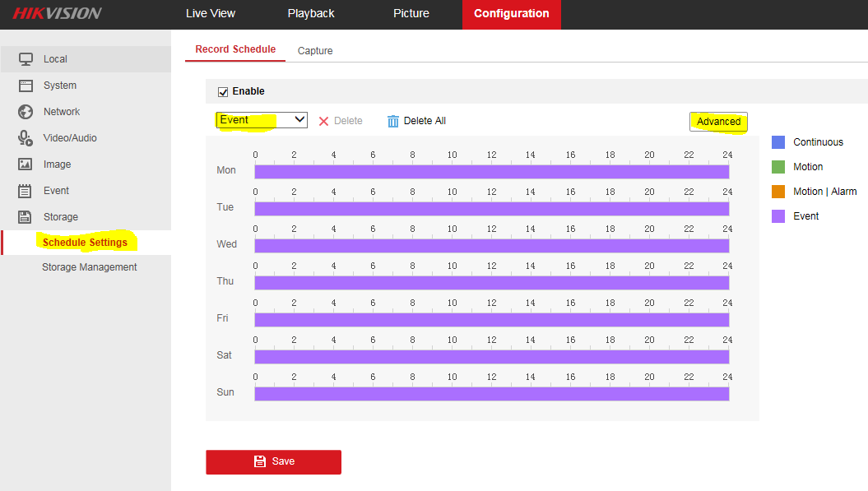Image resolution: width=868 pixels, height=491 pixels.
Task: Click the System icon in sidebar
Action: coord(26,86)
